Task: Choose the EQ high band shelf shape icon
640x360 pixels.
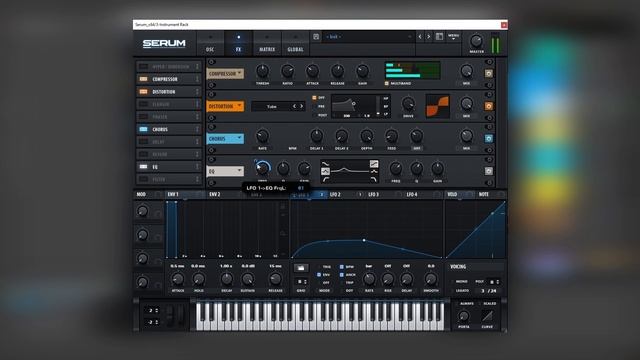Action: (374, 164)
